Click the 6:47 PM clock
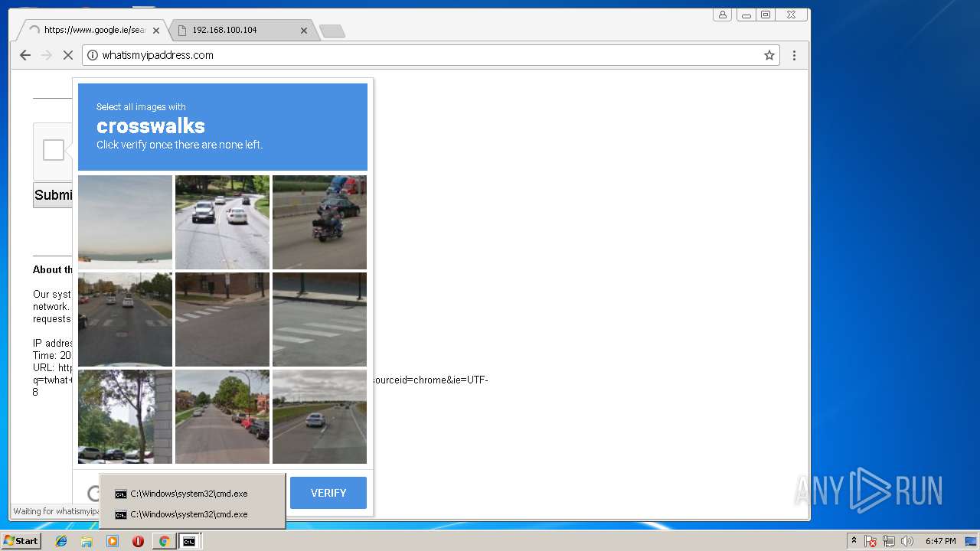980x551 pixels. point(940,541)
